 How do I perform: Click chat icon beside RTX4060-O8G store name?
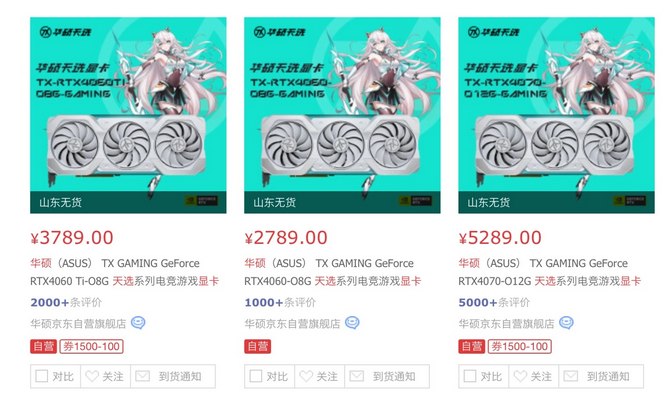[352, 323]
